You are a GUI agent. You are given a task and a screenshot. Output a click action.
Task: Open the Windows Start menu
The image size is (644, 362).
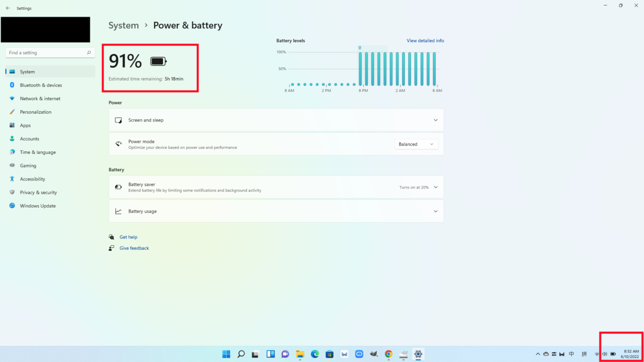click(x=226, y=354)
